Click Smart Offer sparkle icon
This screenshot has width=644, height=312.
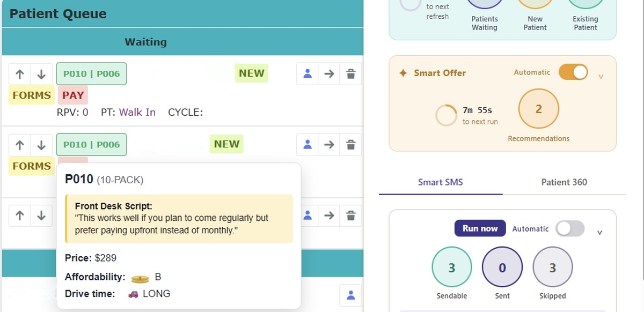coord(403,73)
